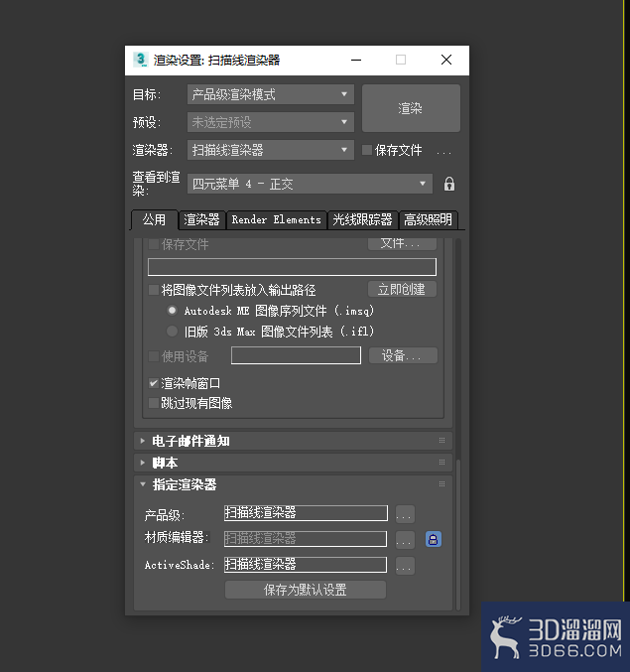Open the Render Elements tab
This screenshot has height=672, width=630.
tap(276, 219)
